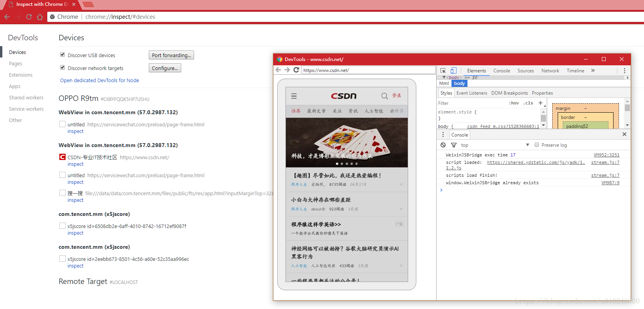Open DOM Breakpoints sidebar tab
Viewport: 644px width, 309px height.
(x=509, y=93)
